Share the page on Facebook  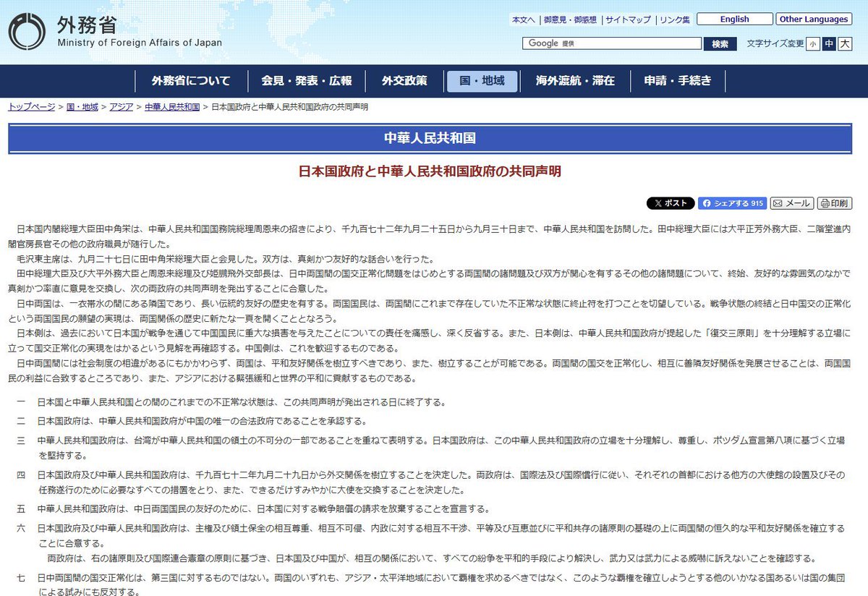[732, 203]
